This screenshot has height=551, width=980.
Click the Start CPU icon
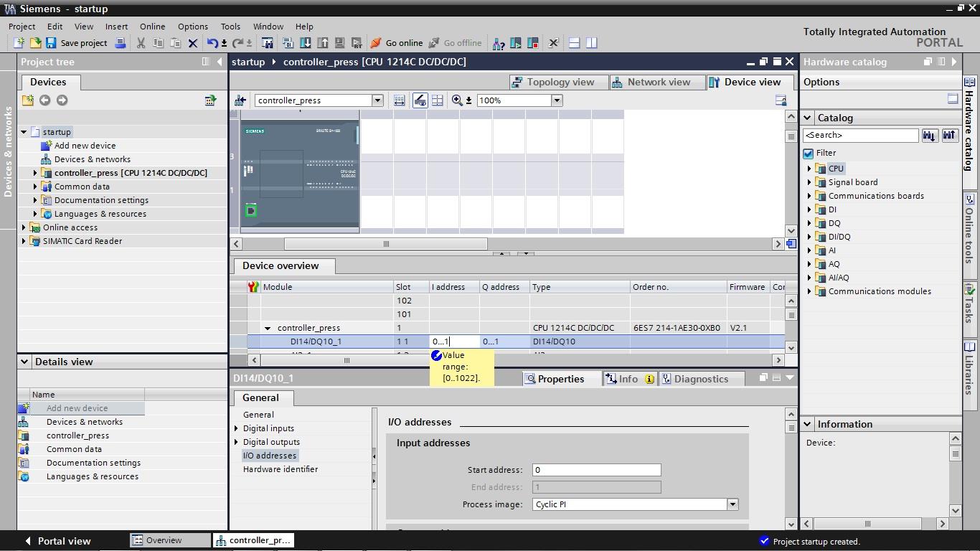point(516,43)
